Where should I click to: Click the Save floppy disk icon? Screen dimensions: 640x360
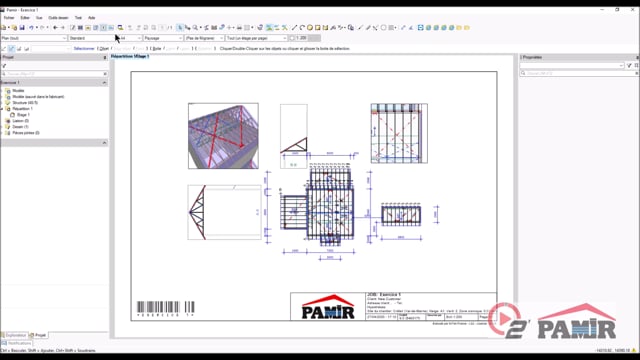click(x=22, y=28)
